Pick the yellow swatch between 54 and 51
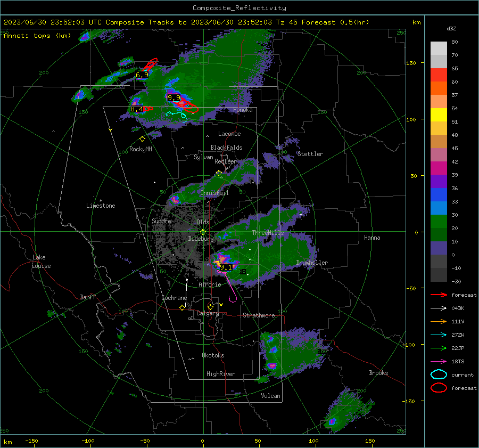 pos(439,115)
